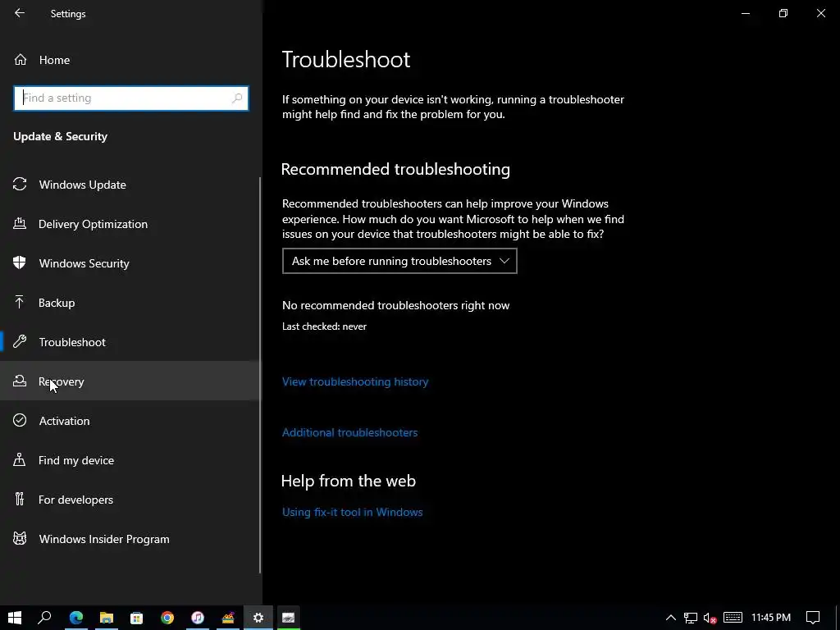The width and height of the screenshot is (840, 630).
Task: Open File Explorer from the taskbar
Action: tap(107, 618)
